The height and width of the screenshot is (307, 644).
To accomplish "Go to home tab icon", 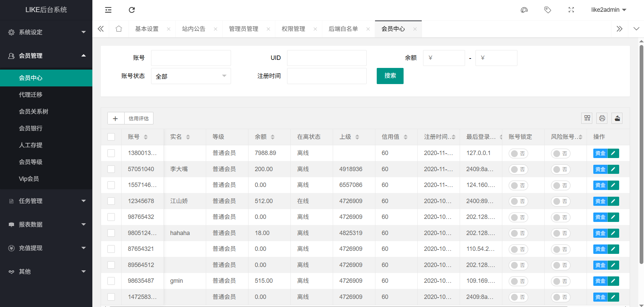I will tap(119, 29).
